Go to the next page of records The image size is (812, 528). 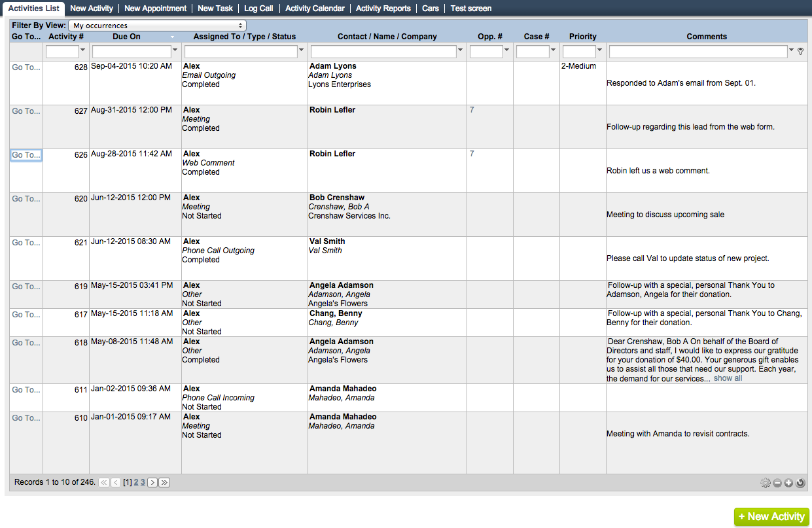click(152, 482)
